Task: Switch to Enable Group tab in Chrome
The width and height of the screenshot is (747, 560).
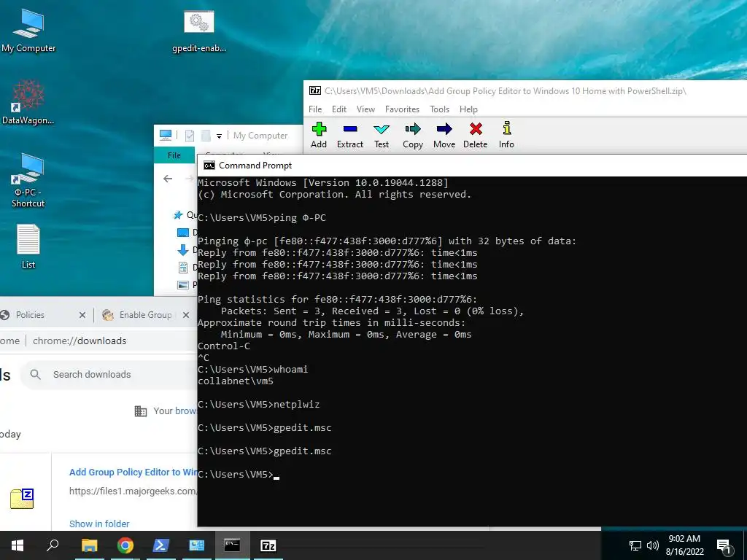Action: click(x=145, y=315)
